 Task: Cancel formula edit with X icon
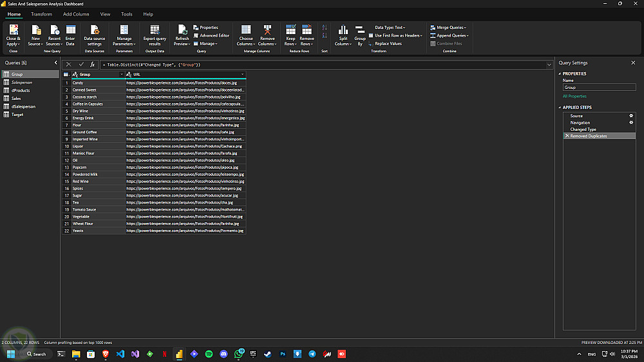(69, 64)
